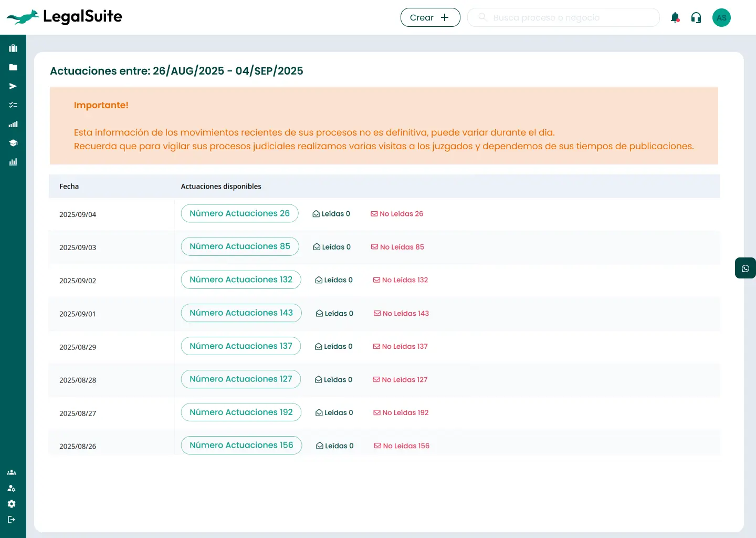
Task: Click the folder icon in sidebar
Action: coord(13,67)
